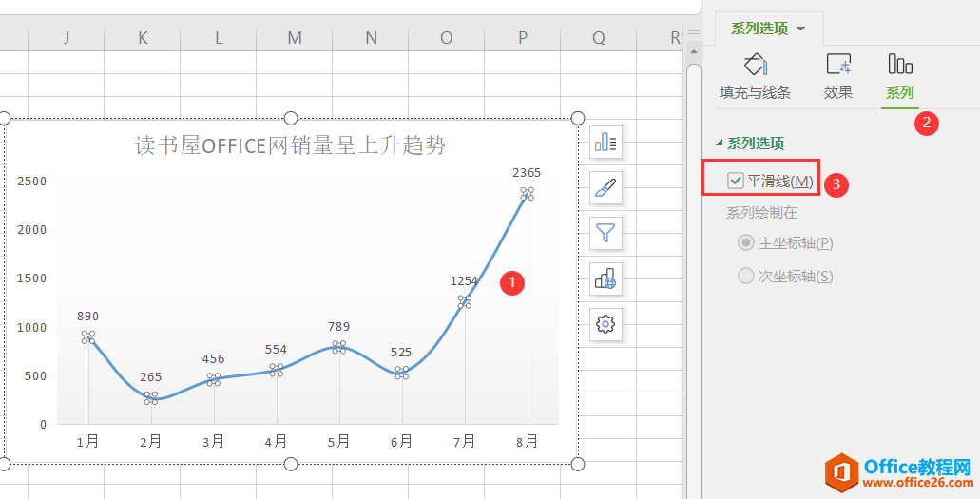Click the bottom-center chart resize handle
This screenshot has width=980, height=499.
pos(291,464)
